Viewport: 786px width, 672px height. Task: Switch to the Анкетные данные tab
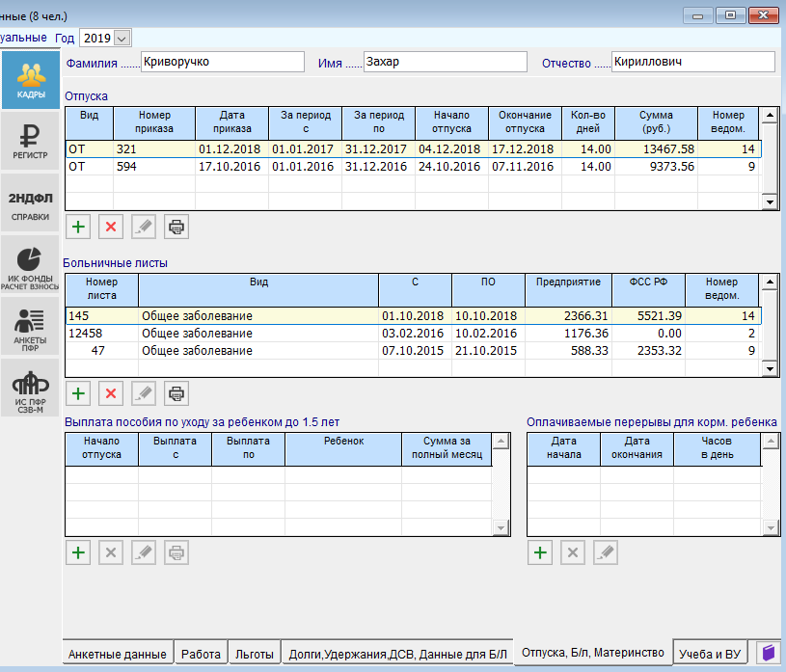tap(118, 654)
